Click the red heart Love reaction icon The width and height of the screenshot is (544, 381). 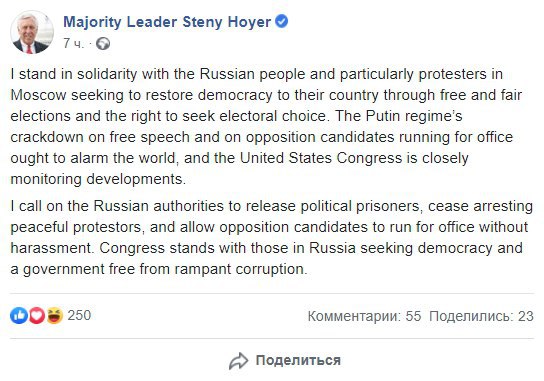(x=37, y=315)
